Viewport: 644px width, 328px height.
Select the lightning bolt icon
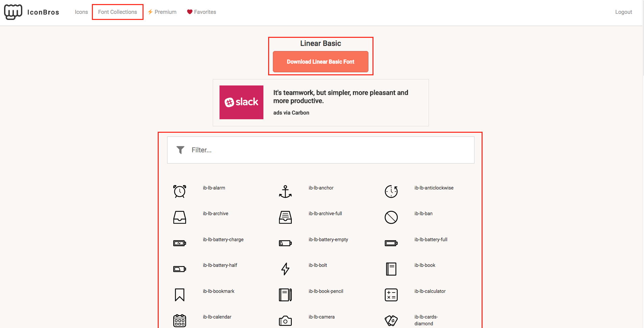pos(285,269)
